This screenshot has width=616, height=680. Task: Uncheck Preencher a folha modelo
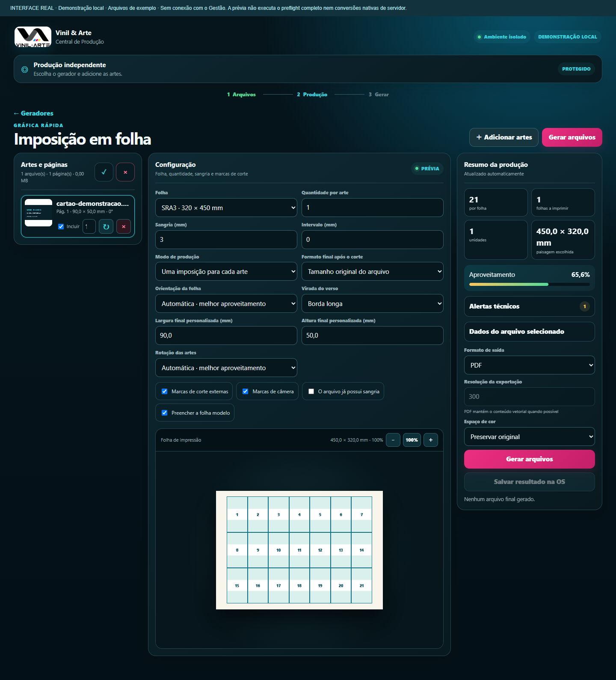164,413
